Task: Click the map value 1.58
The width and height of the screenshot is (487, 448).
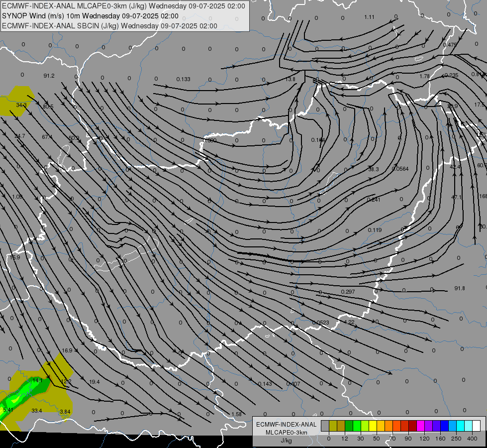Action: pyautogui.click(x=237, y=414)
